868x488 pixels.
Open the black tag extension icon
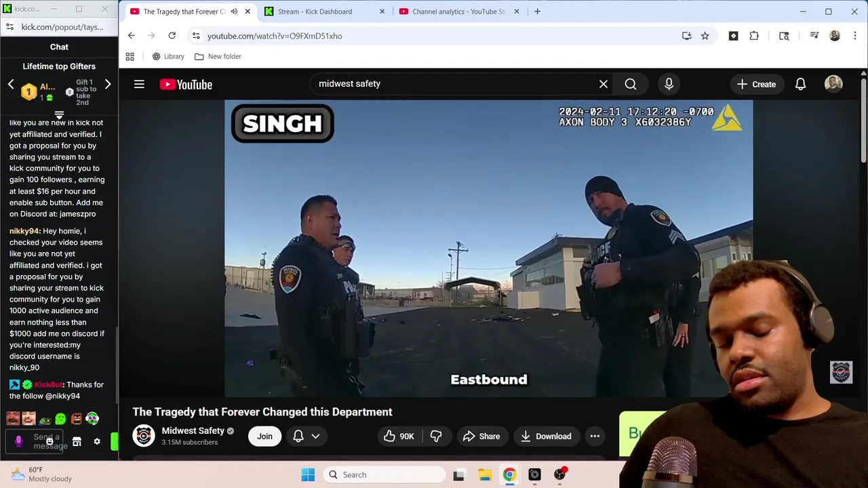coord(733,36)
